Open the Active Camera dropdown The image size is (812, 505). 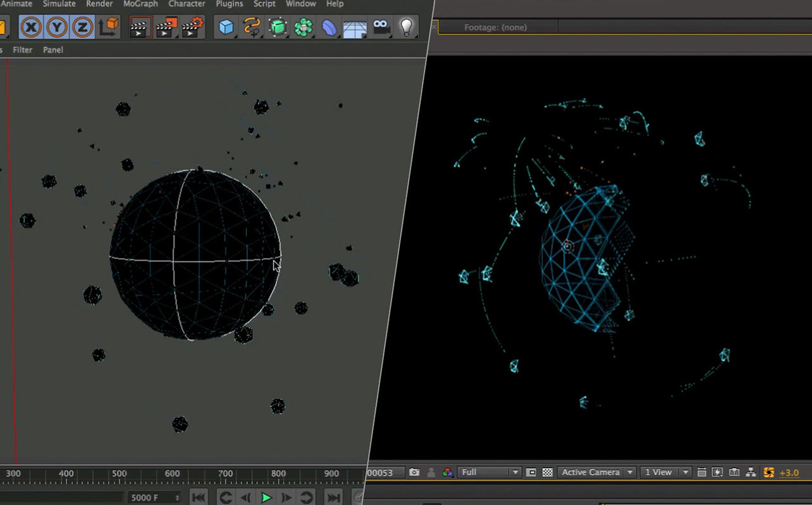click(x=597, y=472)
